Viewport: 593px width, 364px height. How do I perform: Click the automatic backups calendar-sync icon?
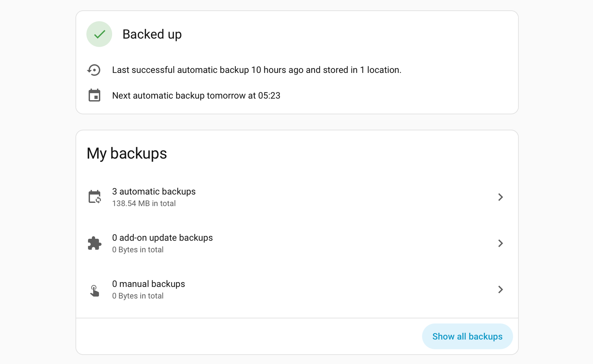(x=94, y=197)
